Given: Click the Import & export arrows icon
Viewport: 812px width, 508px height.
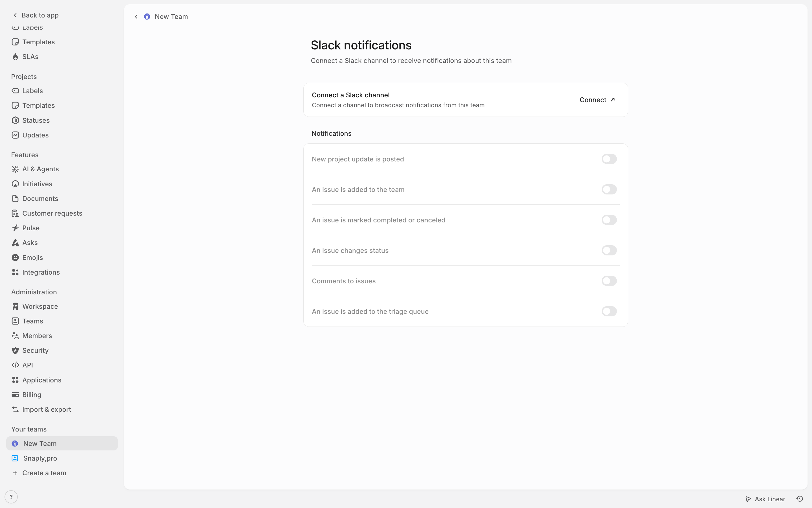Looking at the screenshot, I should click(15, 410).
